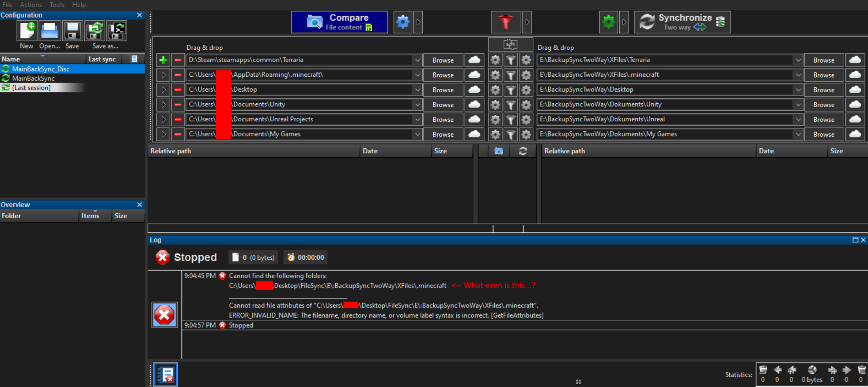The height and width of the screenshot is (387, 868).
Task: Open dropdown of E:\BackupSyncTwoWay\Desktop path
Action: click(798, 90)
